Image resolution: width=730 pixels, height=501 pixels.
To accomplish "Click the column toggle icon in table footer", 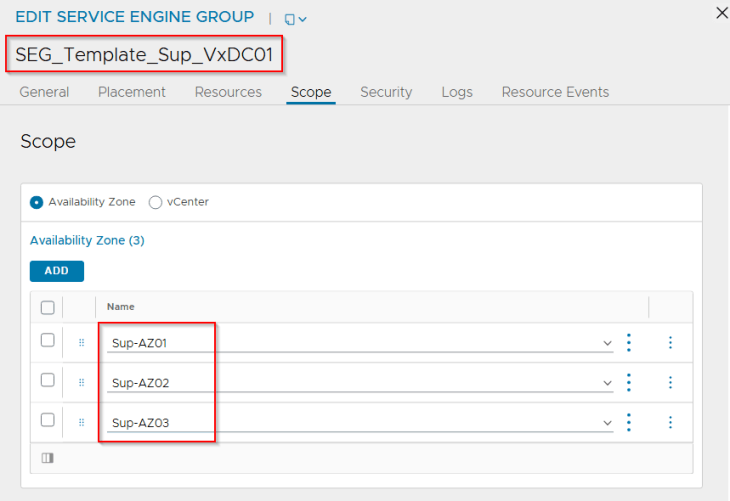I will tap(47, 458).
